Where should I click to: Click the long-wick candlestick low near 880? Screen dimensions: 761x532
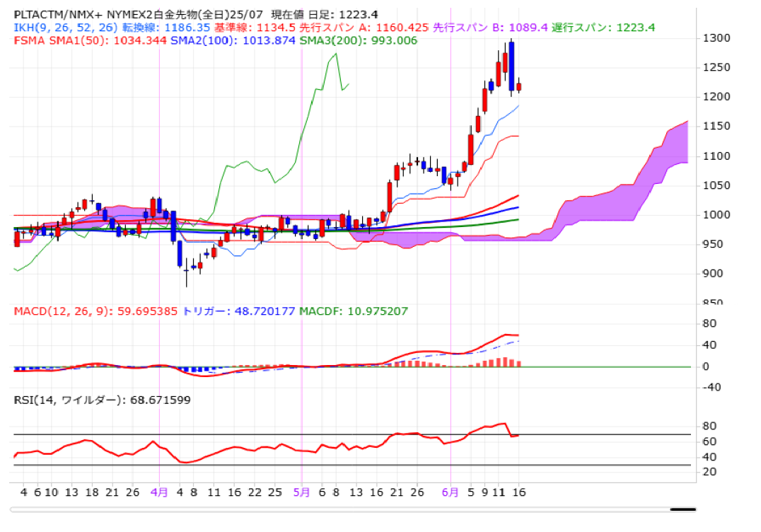pos(187,272)
